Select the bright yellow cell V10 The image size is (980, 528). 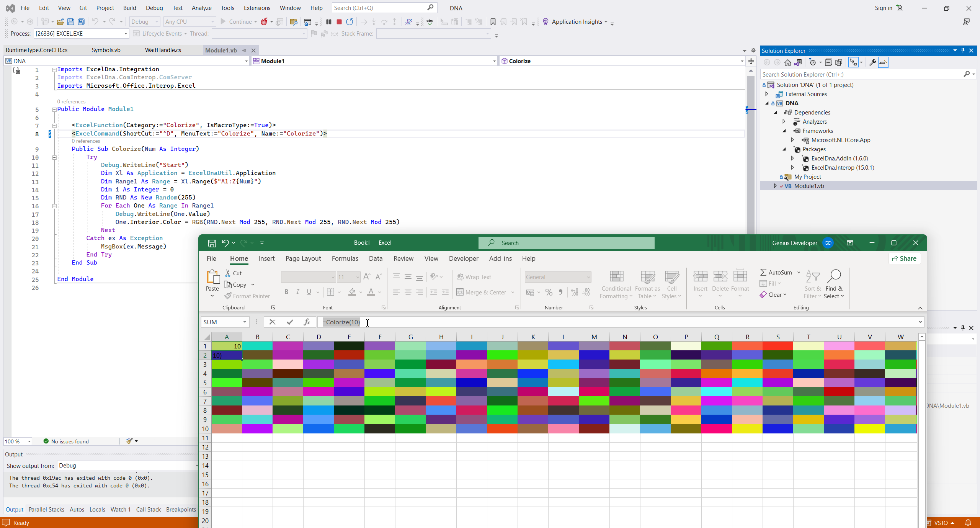[x=869, y=429]
